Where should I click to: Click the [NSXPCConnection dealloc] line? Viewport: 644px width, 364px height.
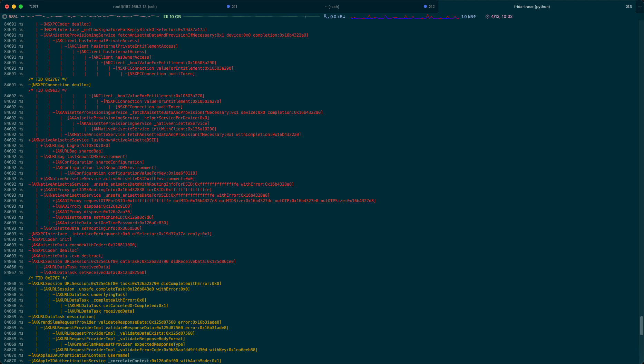point(59,85)
